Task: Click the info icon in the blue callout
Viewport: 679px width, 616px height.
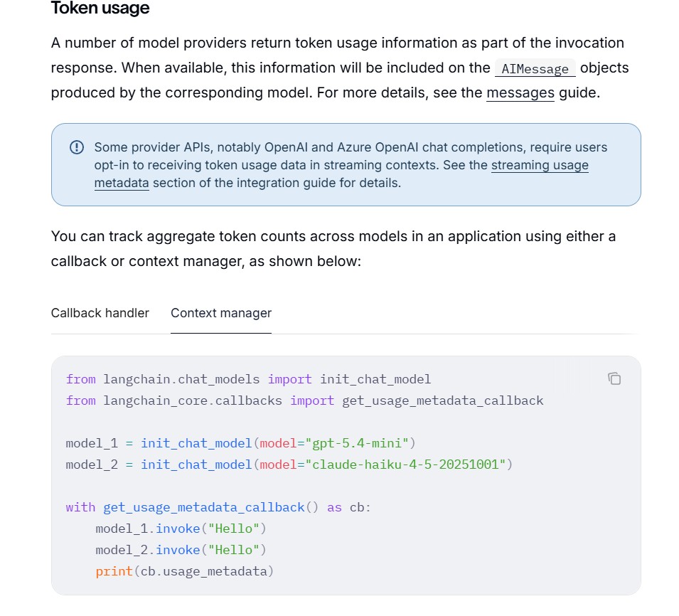Action: (x=77, y=147)
